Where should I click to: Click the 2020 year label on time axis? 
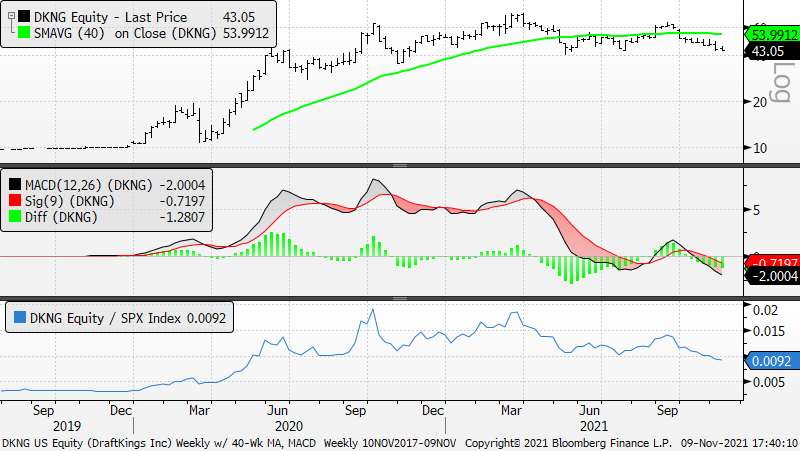(x=289, y=426)
